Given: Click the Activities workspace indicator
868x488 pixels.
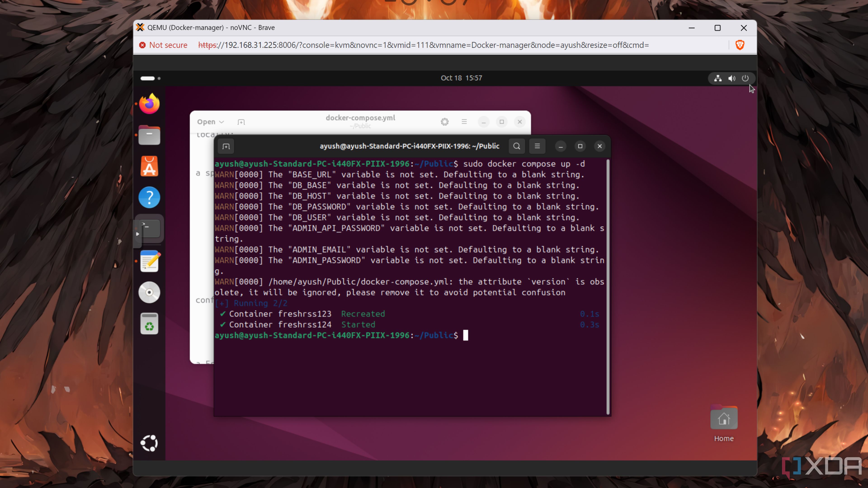Looking at the screenshot, I should pyautogui.click(x=150, y=78).
